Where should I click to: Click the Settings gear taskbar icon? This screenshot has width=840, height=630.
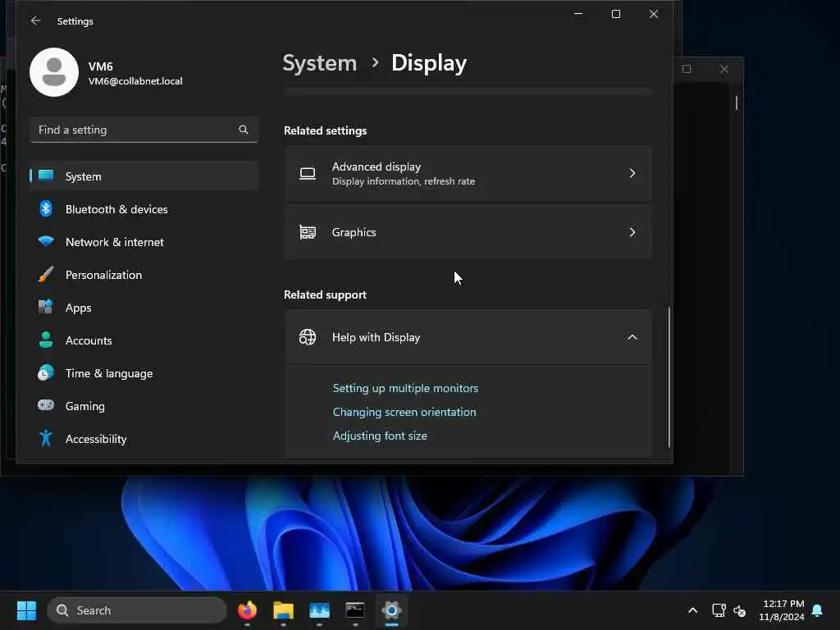(x=391, y=610)
